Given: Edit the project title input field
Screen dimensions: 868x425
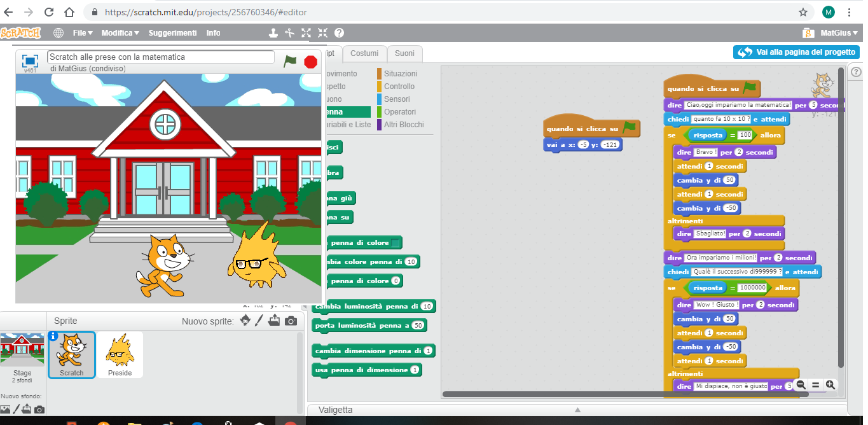Looking at the screenshot, I should tap(159, 57).
